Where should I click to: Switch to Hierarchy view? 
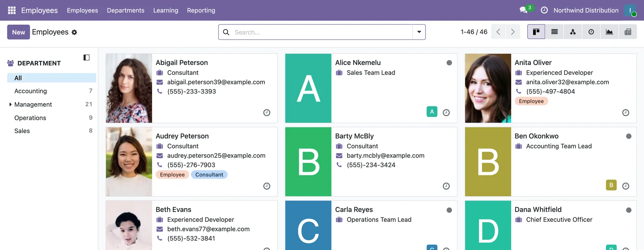click(x=573, y=32)
